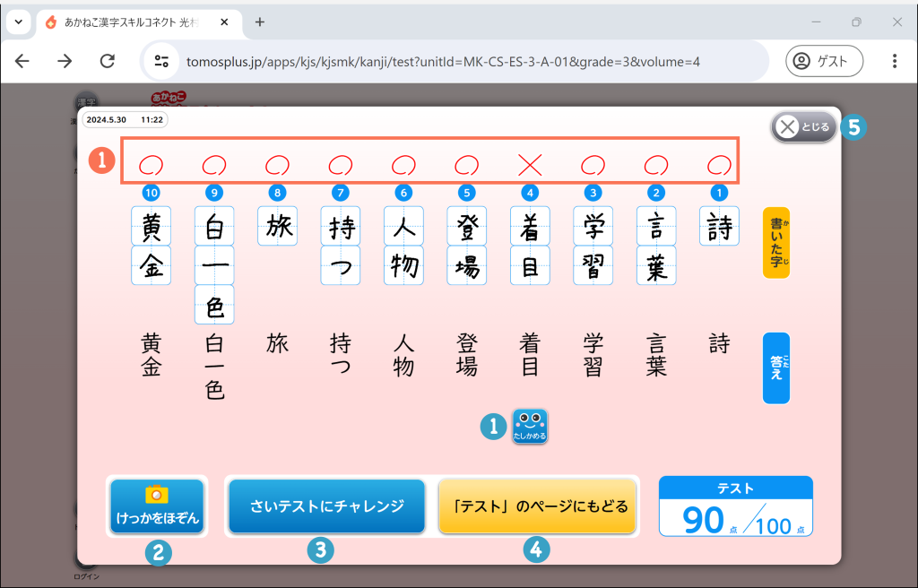Click さいテストにチャレンジ button
This screenshot has height=588, width=918.
pyautogui.click(x=326, y=506)
